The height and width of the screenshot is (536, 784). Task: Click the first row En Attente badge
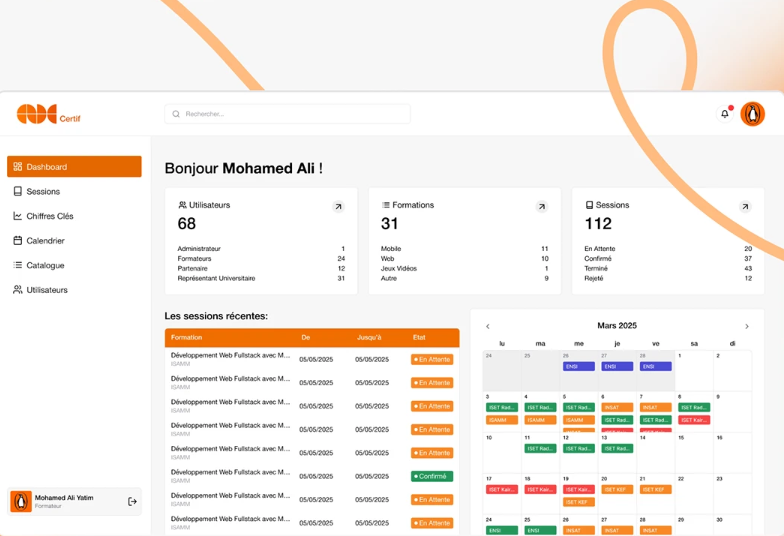(x=432, y=360)
